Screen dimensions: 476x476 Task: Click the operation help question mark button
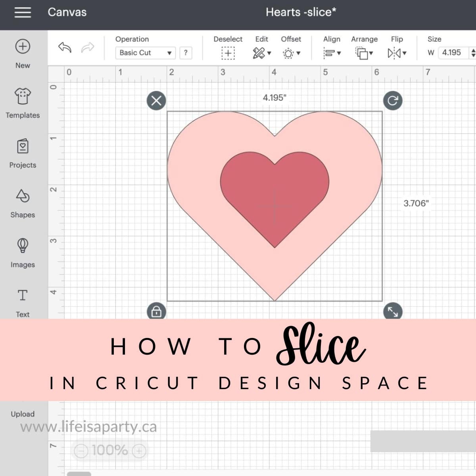pyautogui.click(x=186, y=53)
